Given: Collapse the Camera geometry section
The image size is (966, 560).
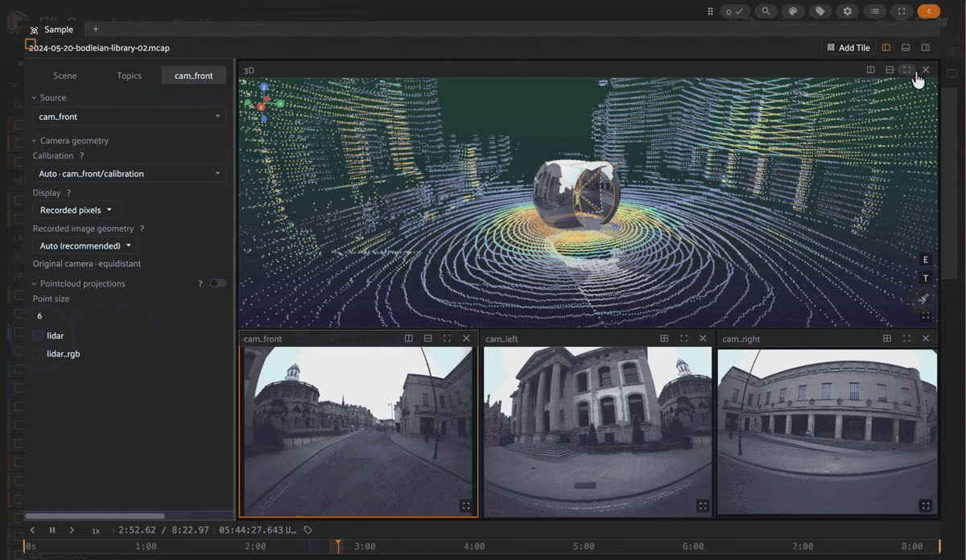Looking at the screenshot, I should pyautogui.click(x=69, y=141).
